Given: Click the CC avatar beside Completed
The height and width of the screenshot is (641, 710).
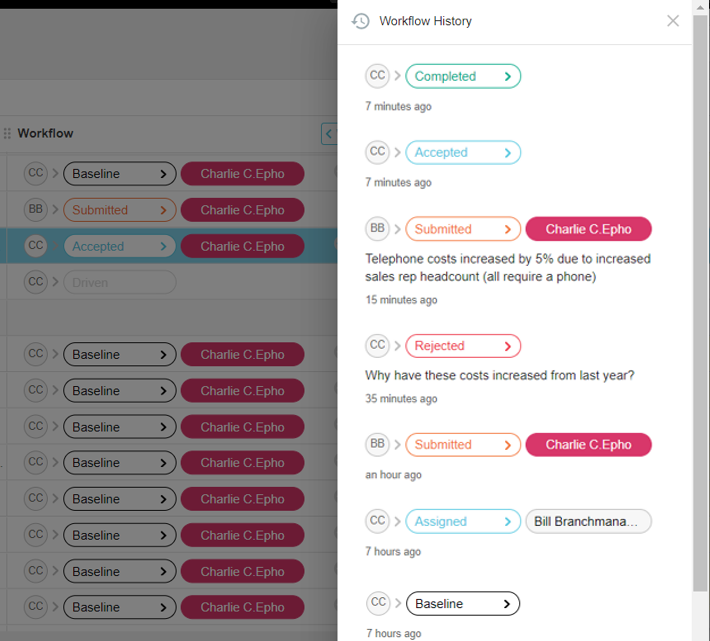Looking at the screenshot, I should tap(377, 75).
